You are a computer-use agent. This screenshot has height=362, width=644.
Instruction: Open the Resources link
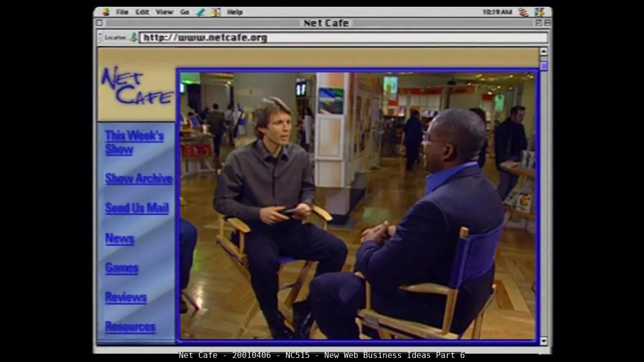(x=130, y=327)
